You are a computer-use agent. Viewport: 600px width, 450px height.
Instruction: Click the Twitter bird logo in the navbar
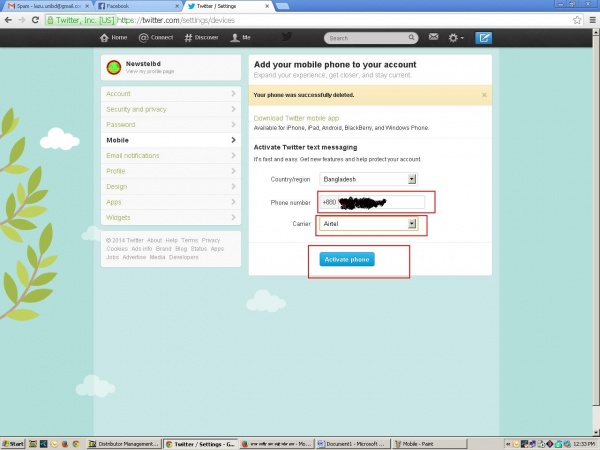(x=287, y=37)
